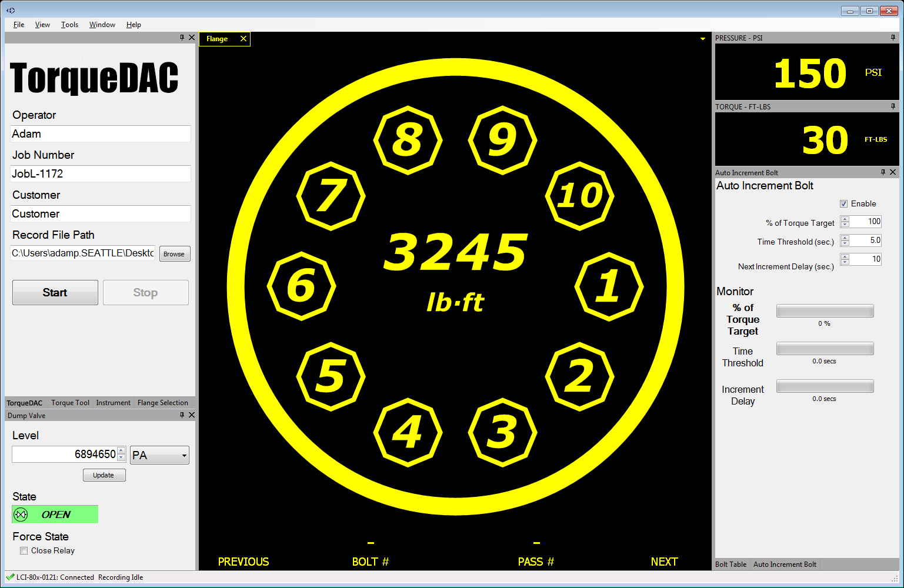This screenshot has width=904, height=588.
Task: Pin the Pressure PSI panel
Action: [893, 38]
